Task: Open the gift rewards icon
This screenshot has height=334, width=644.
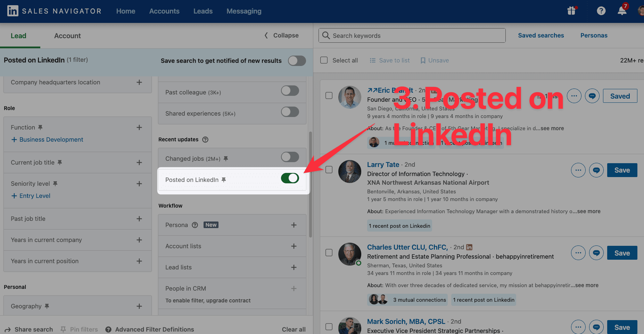Action: pos(572,11)
